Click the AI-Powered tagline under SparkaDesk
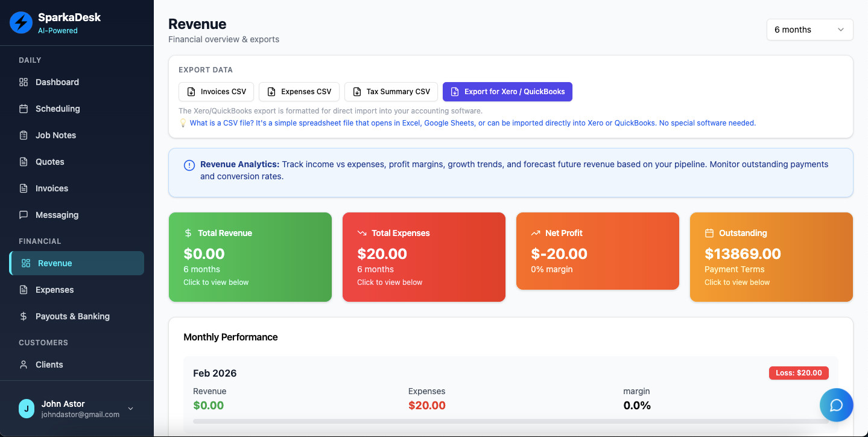The height and width of the screenshot is (437, 868). (x=58, y=31)
